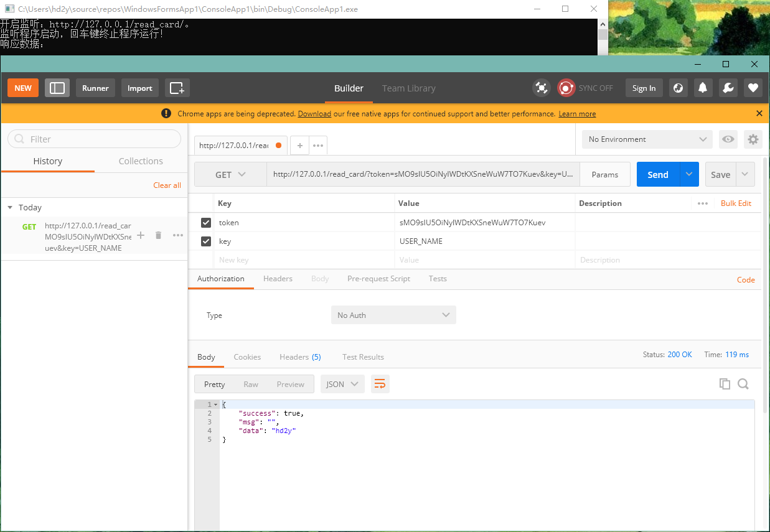The width and height of the screenshot is (770, 532).
Task: Click the Import button
Action: (x=140, y=88)
